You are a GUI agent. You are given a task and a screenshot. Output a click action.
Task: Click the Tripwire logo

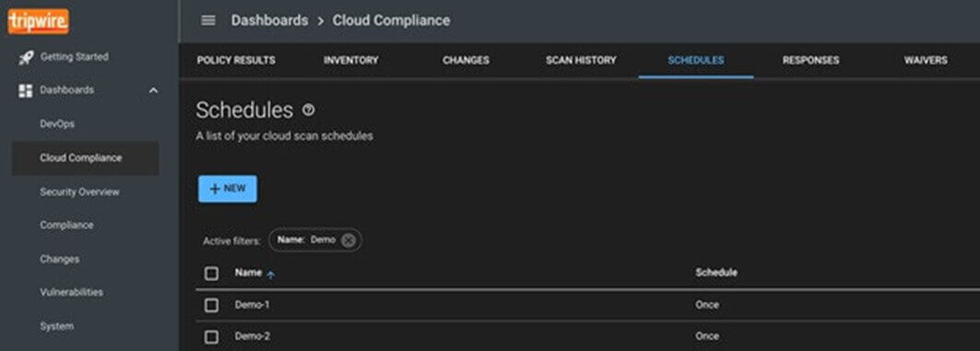pos(38,22)
